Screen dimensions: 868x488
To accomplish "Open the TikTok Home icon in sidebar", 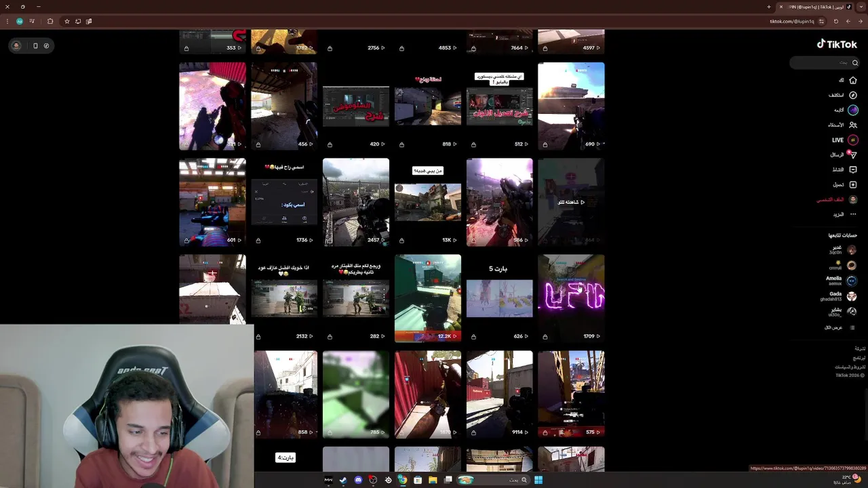I will pyautogui.click(x=853, y=80).
